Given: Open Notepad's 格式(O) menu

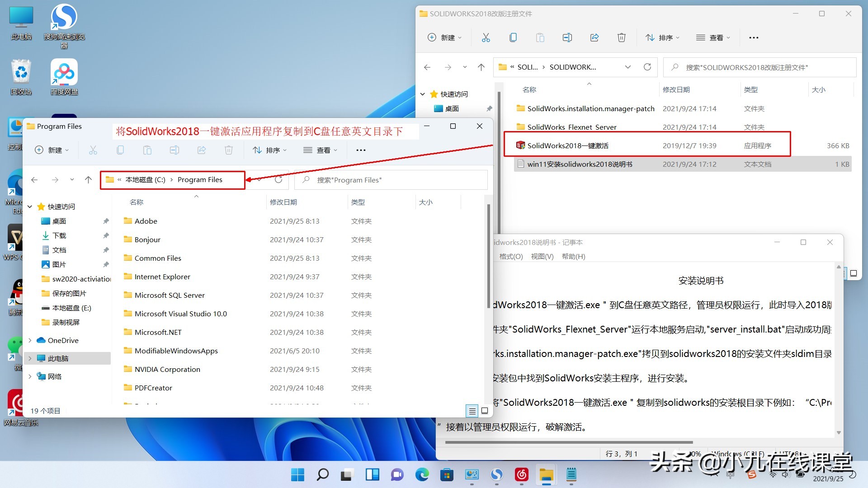Looking at the screenshot, I should (x=511, y=256).
